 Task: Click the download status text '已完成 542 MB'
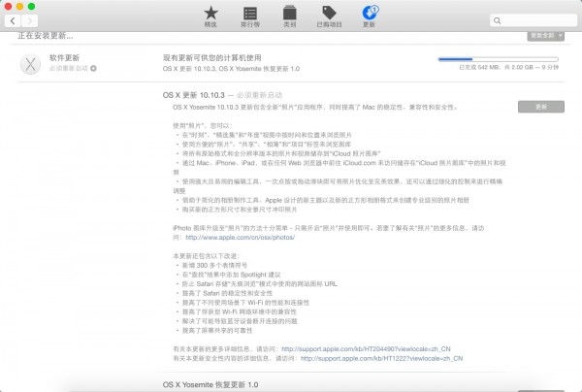(479, 67)
